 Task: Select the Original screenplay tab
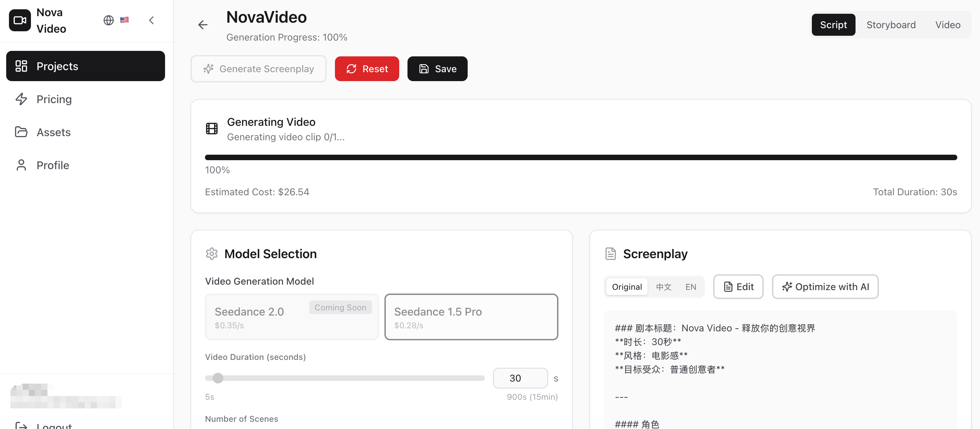626,287
